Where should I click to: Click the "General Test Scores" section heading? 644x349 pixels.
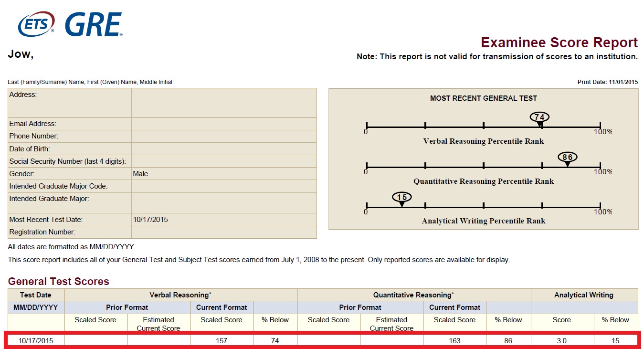59,282
